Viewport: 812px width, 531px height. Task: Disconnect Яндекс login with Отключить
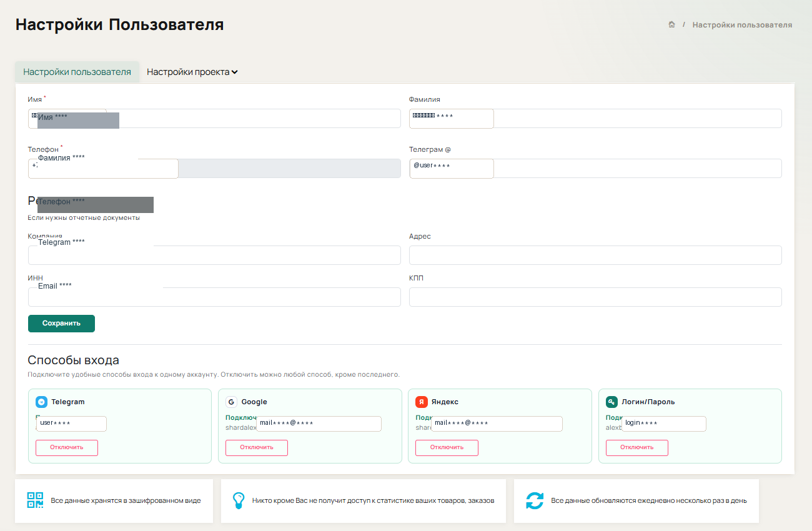pos(447,448)
